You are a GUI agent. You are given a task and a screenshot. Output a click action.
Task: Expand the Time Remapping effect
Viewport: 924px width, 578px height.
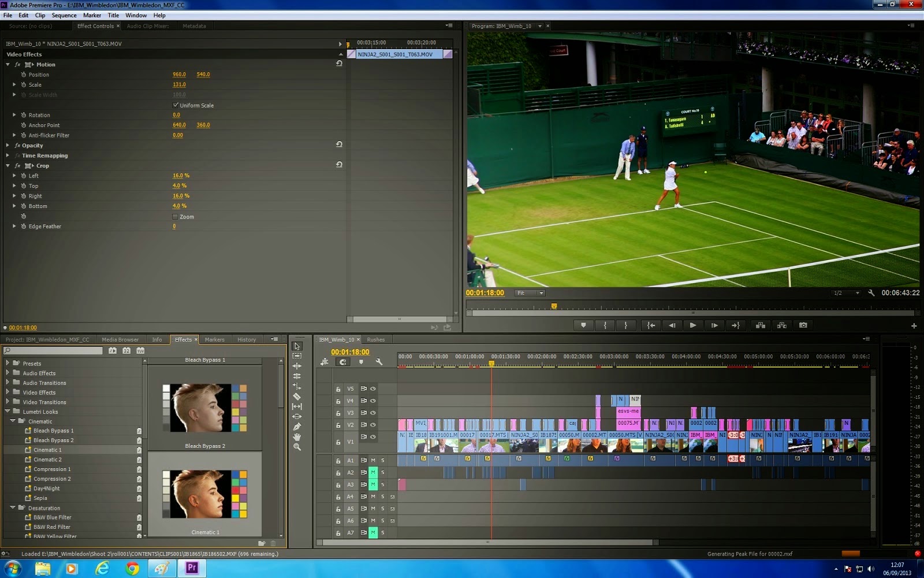[x=8, y=155]
